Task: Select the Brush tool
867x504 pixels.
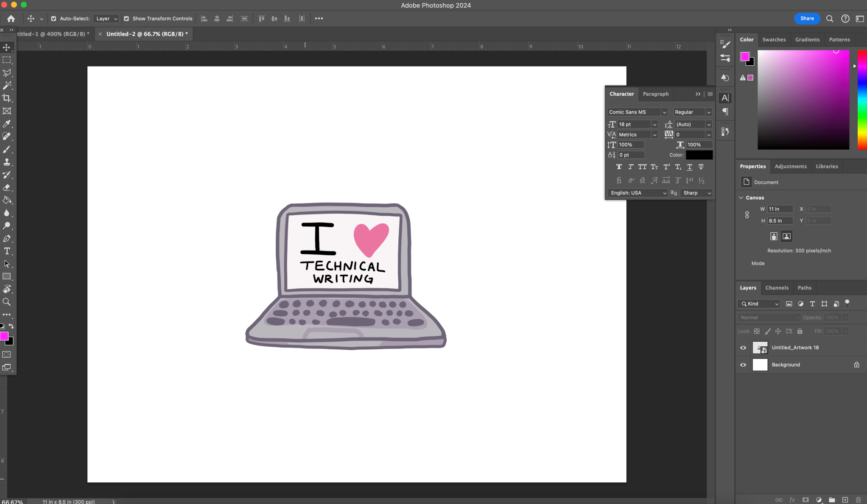Action: point(7,149)
